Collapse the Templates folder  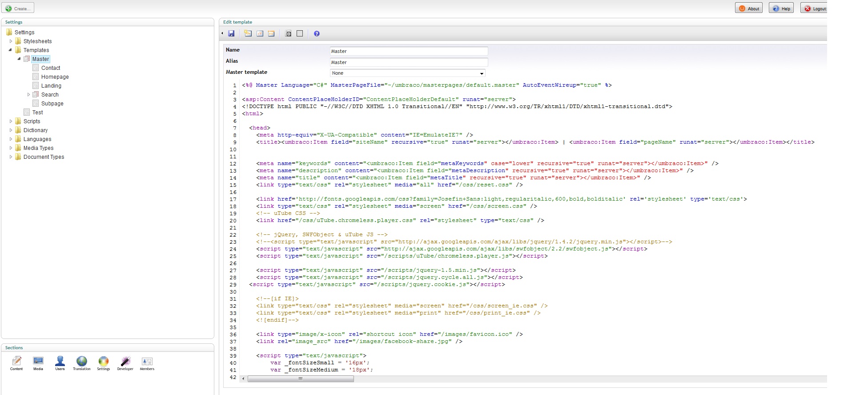coord(10,50)
